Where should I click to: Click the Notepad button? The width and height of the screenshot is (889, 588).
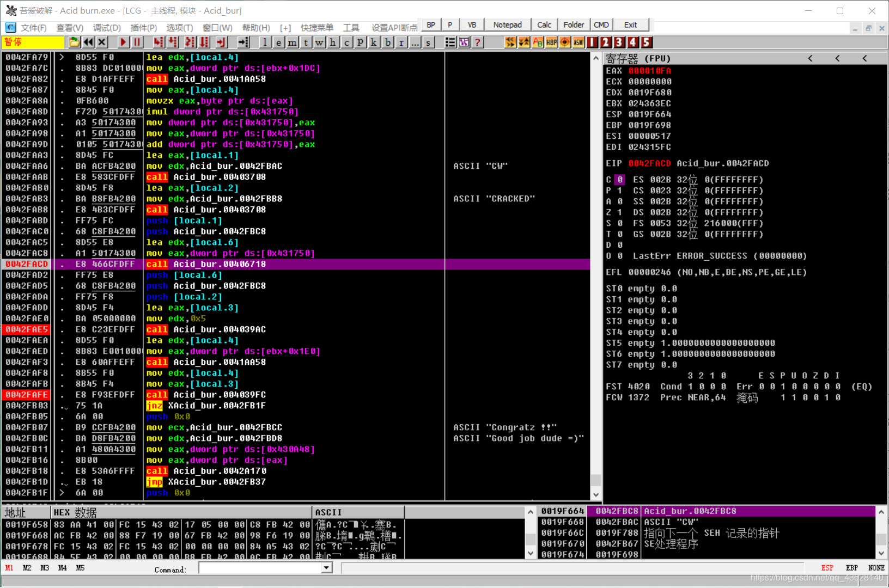coord(507,24)
